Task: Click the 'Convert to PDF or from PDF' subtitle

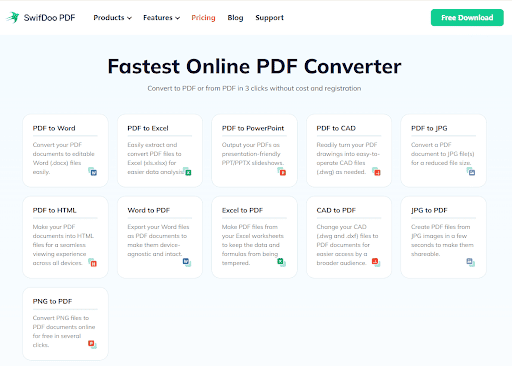Action: [254, 88]
